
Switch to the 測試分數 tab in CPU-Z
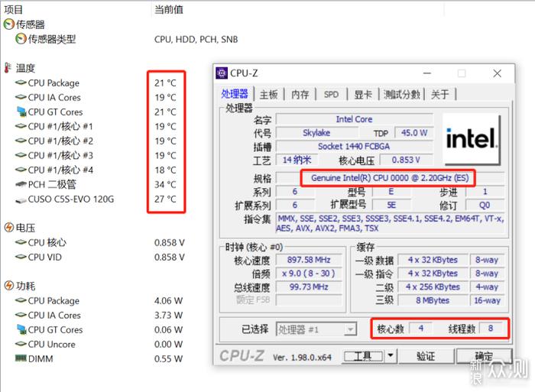401,95
